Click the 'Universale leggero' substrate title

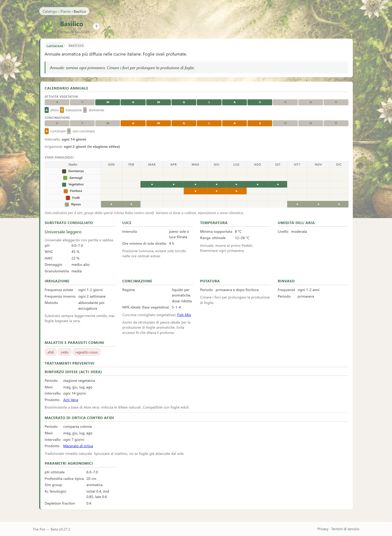click(x=63, y=232)
